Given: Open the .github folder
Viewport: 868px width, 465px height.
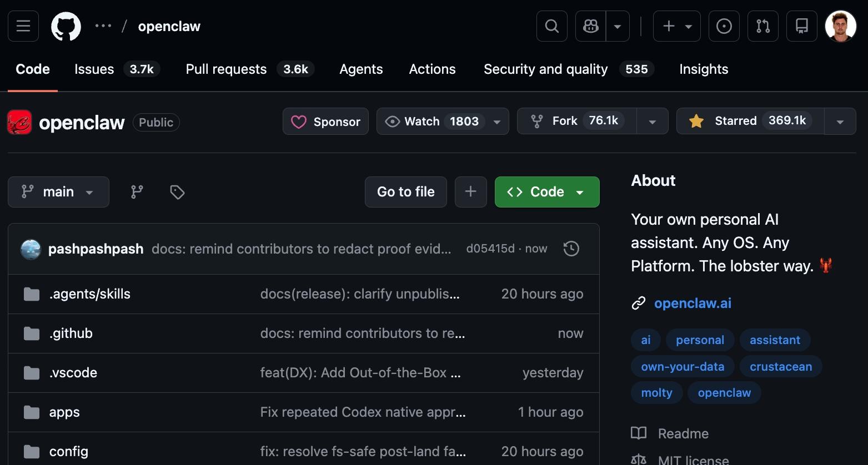Looking at the screenshot, I should click(71, 333).
